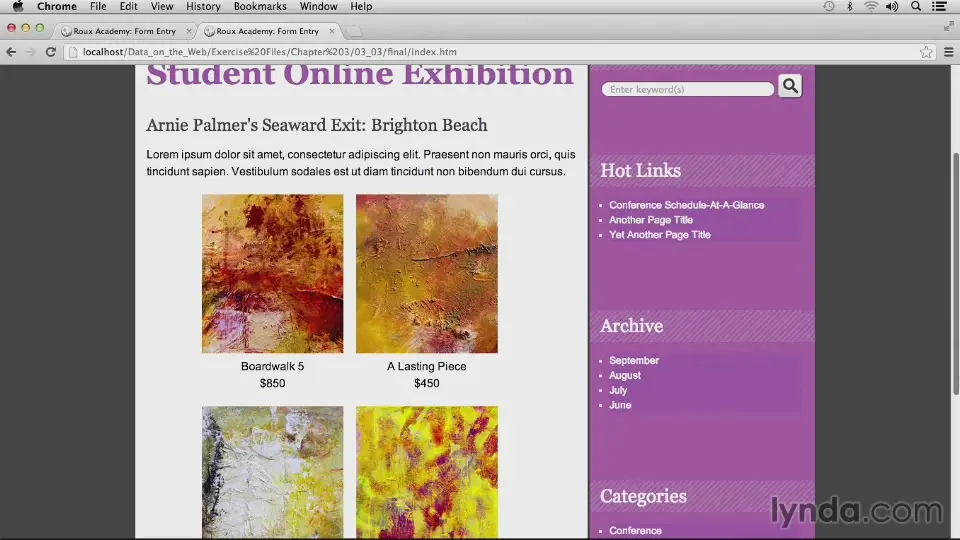Open a new tab
Screen dimensions: 960x540
point(354,31)
